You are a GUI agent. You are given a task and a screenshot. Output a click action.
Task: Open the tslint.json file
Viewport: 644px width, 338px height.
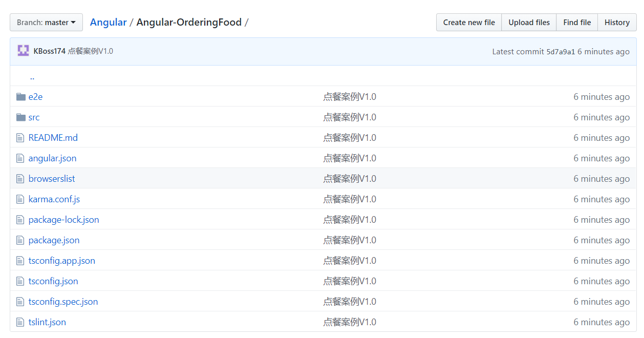[x=47, y=322]
